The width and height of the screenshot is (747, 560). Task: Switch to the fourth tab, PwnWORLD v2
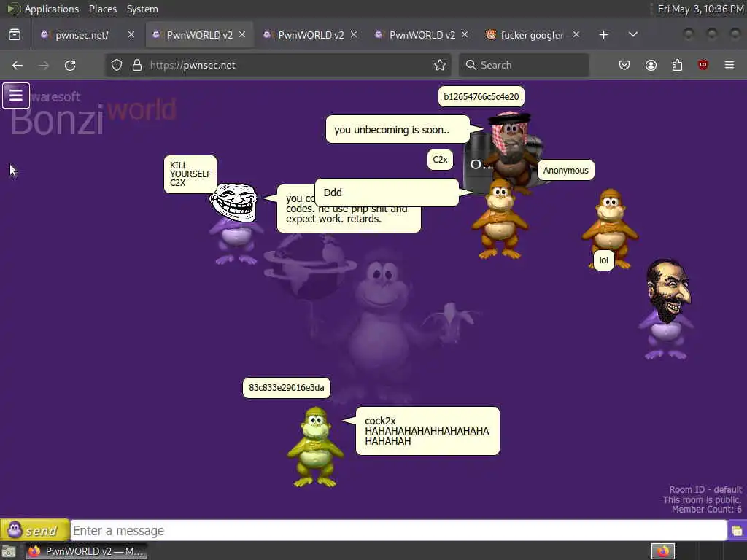[422, 35]
